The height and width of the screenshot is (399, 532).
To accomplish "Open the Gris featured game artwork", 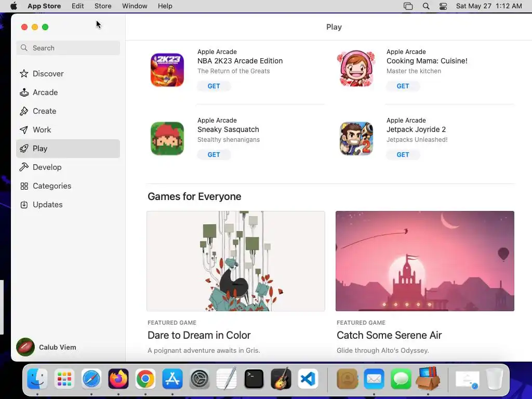I will click(x=236, y=261).
